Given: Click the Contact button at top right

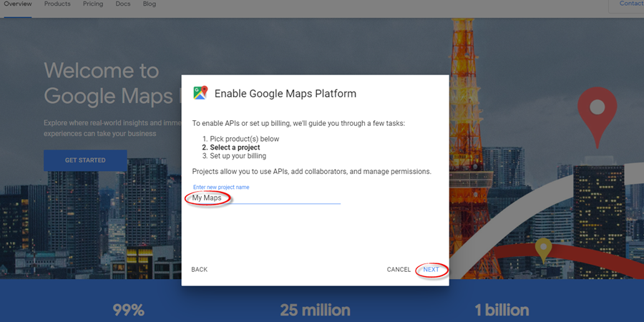Looking at the screenshot, I should pos(626,5).
